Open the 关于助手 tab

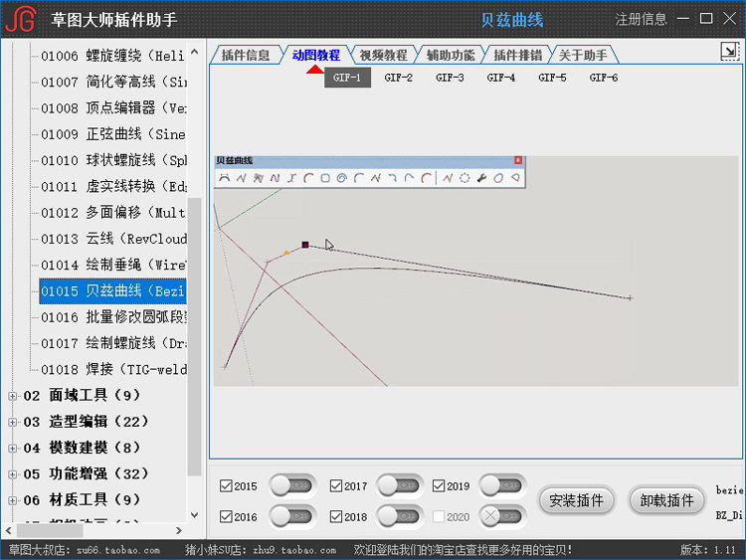[x=583, y=55]
